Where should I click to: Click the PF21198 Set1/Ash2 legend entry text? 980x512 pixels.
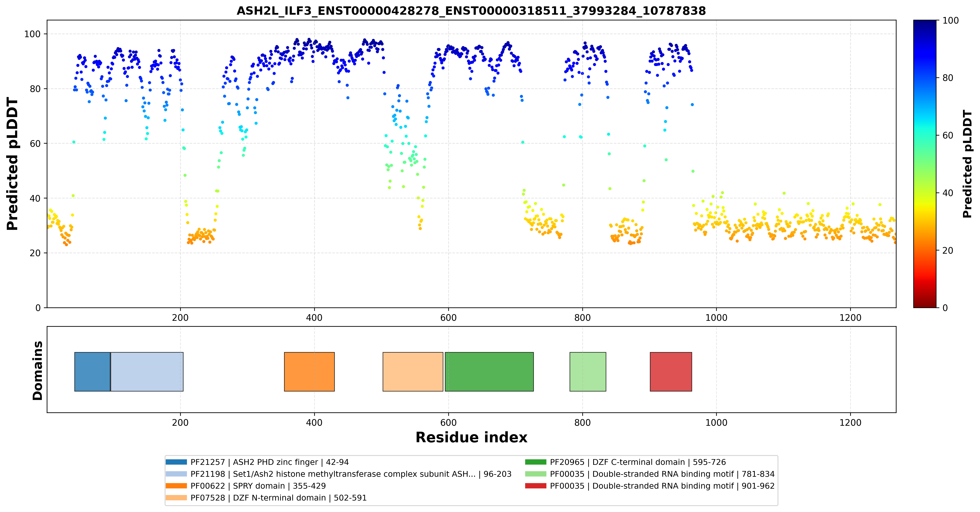(x=351, y=474)
